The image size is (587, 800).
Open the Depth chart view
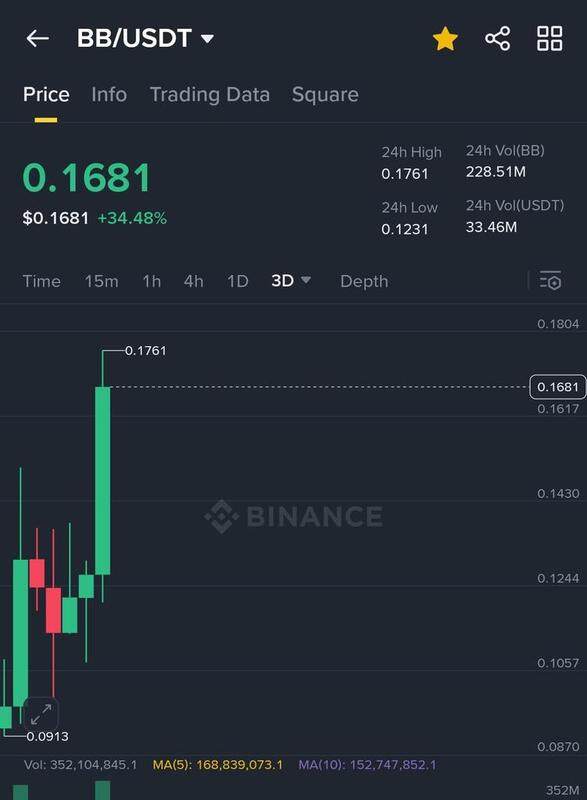[364, 281]
